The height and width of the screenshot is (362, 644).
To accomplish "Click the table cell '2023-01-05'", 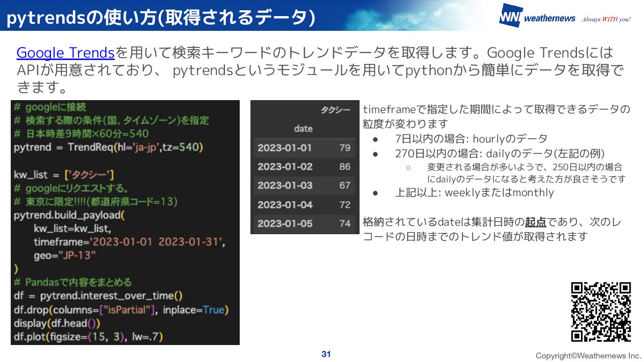I will [284, 223].
